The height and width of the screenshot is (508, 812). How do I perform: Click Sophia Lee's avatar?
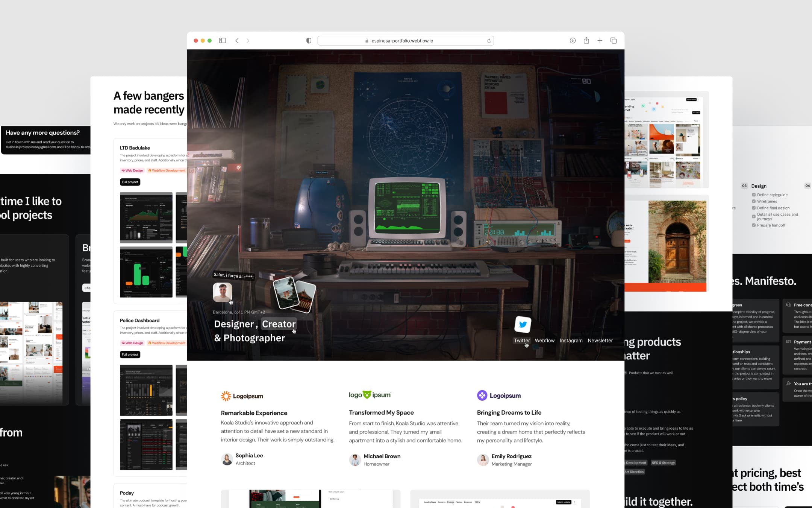(227, 459)
